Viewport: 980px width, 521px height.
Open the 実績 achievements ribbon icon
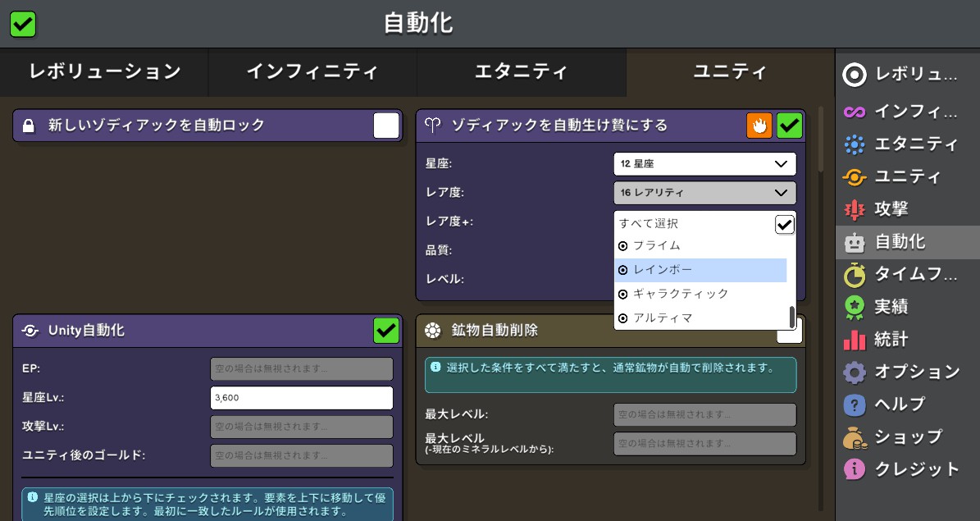pyautogui.click(x=855, y=307)
